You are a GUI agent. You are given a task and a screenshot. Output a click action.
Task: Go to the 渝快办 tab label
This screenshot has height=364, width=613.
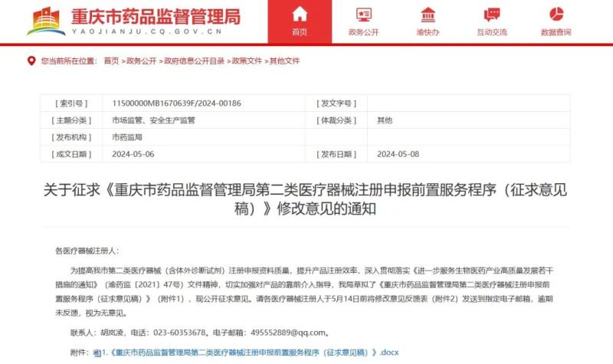coord(428,32)
